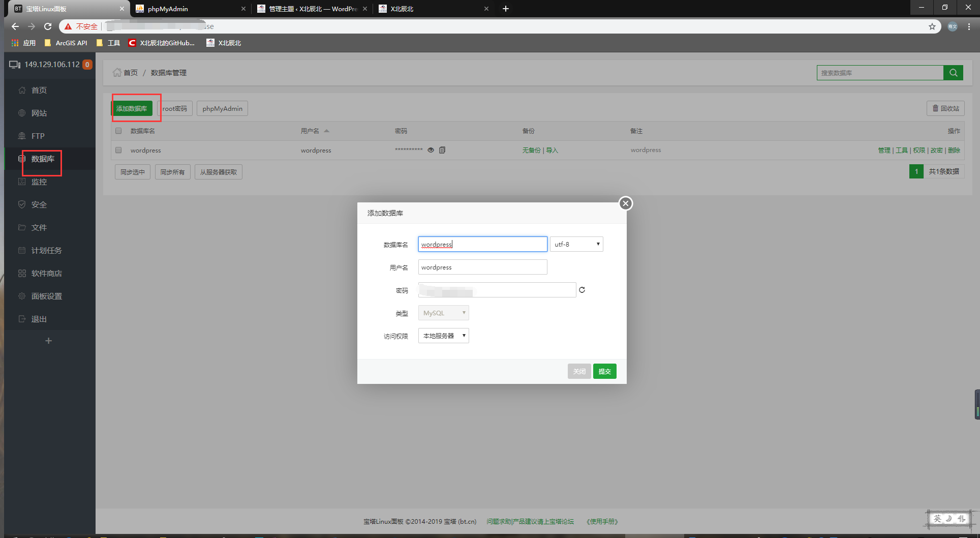Click 改密 link for wordpress database
The image size is (980, 538).
[936, 150]
